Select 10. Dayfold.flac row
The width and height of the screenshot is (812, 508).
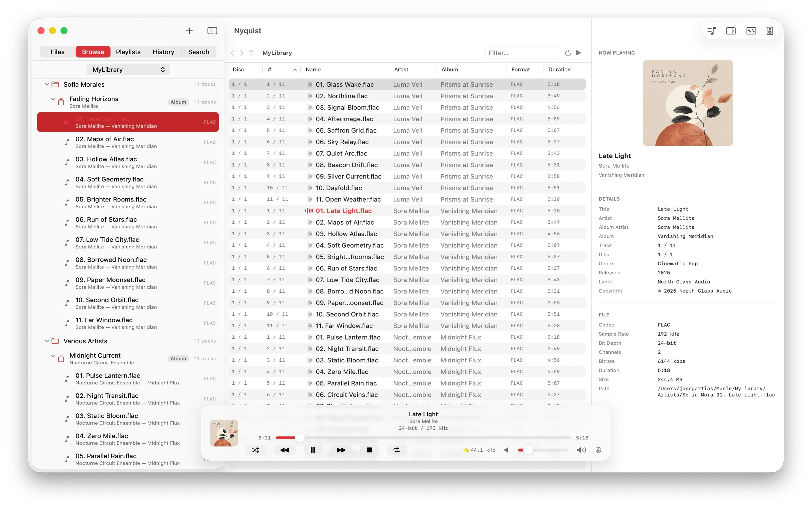coord(407,188)
